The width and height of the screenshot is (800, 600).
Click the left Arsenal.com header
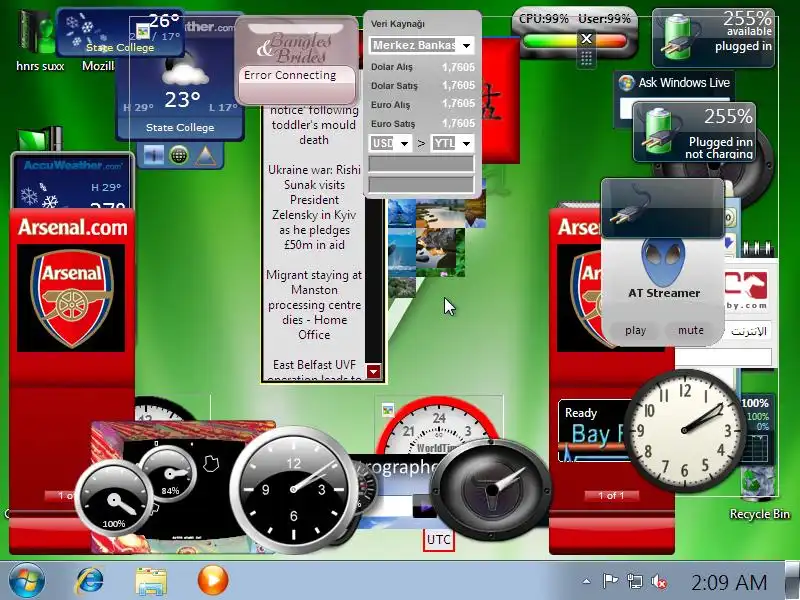[72, 227]
